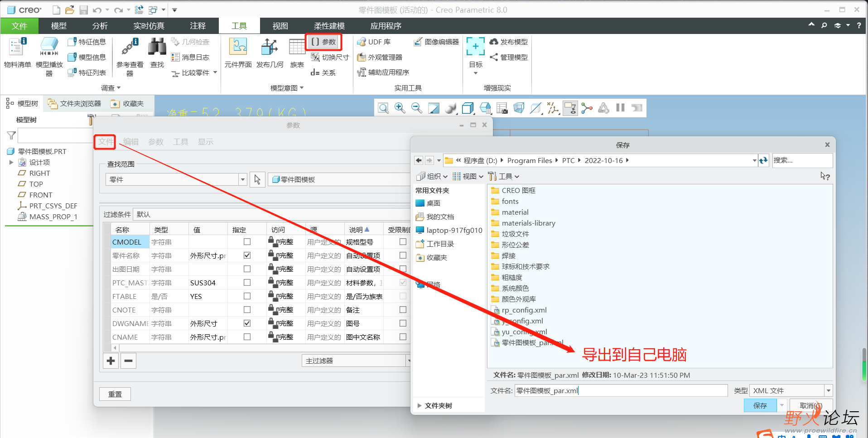Open 参考查看器 reference viewer
This screenshot has width=868, height=438.
coord(130,57)
